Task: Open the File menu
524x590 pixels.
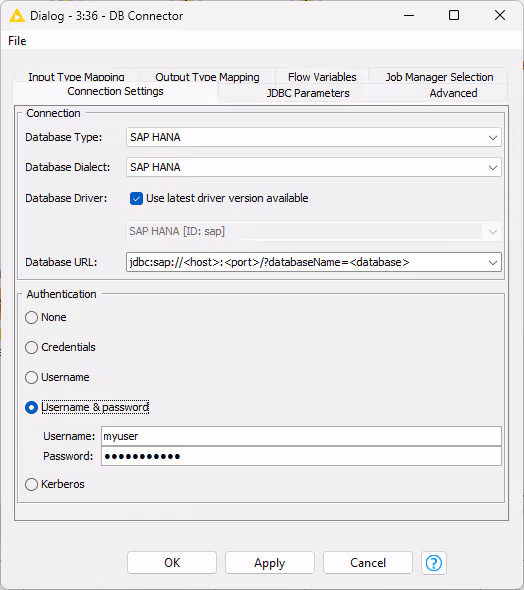Action: [x=17, y=41]
